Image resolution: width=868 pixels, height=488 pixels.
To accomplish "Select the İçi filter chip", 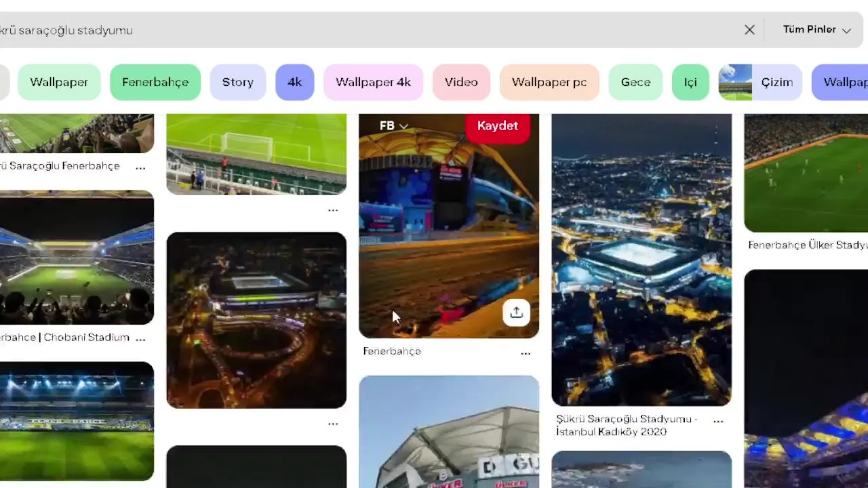I will tap(690, 82).
